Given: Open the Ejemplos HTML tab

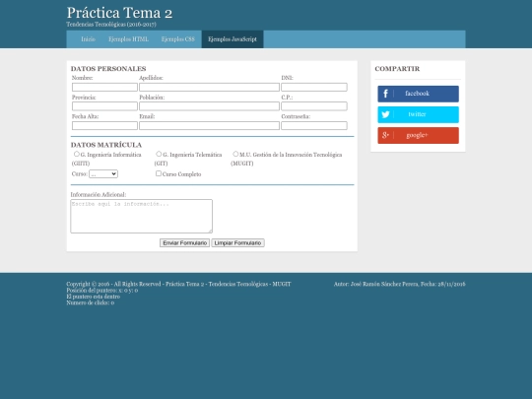Looking at the screenshot, I should (x=129, y=39).
